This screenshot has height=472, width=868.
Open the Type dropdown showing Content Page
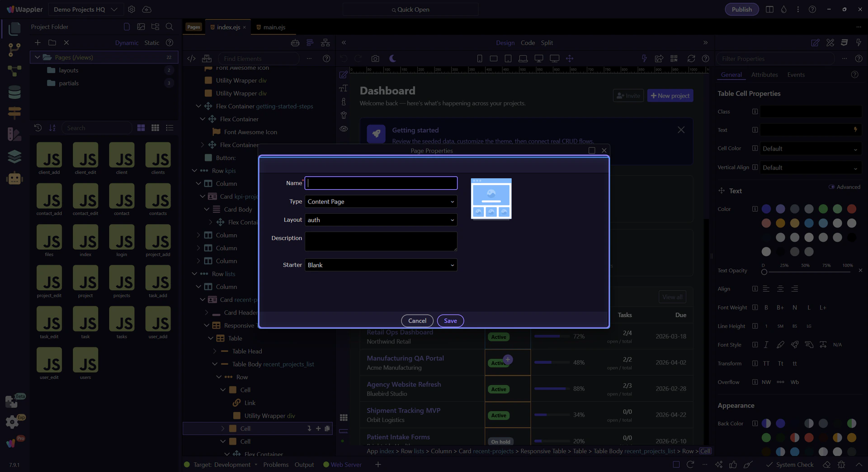point(381,201)
